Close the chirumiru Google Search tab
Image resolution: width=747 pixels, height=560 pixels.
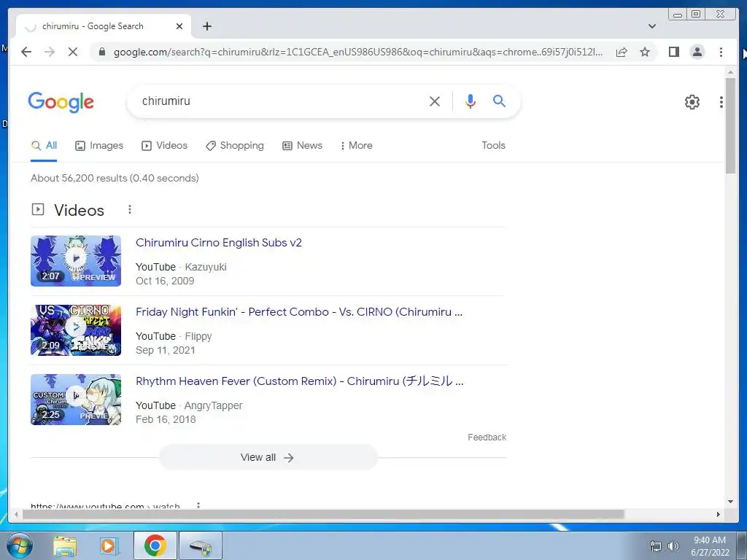click(179, 26)
